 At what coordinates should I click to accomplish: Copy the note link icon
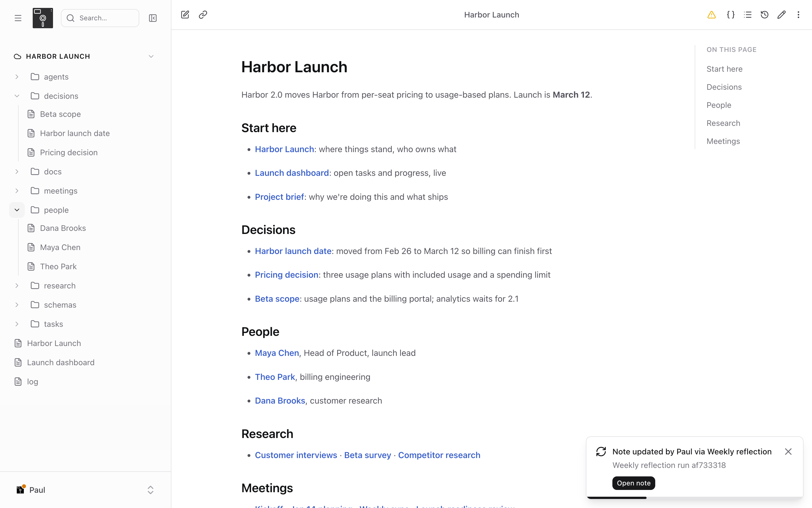[203, 15]
